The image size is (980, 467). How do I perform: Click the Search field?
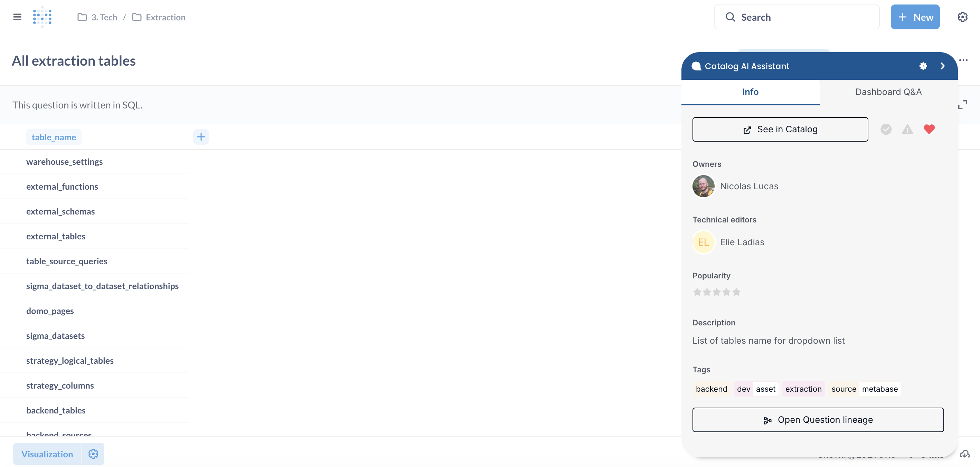(x=796, y=17)
